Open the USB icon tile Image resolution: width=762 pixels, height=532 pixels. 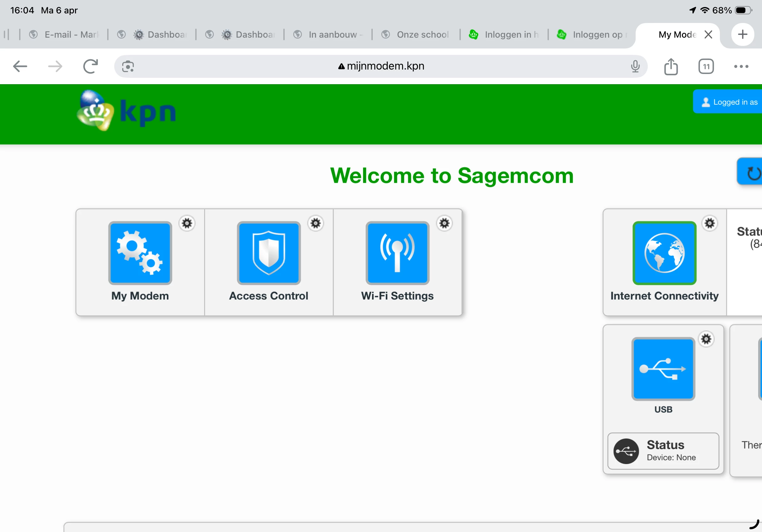tap(663, 369)
